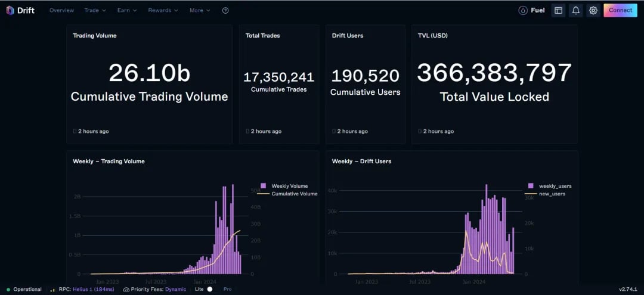The image size is (644, 295).
Task: Open the layout panel icon
Action: (x=558, y=11)
